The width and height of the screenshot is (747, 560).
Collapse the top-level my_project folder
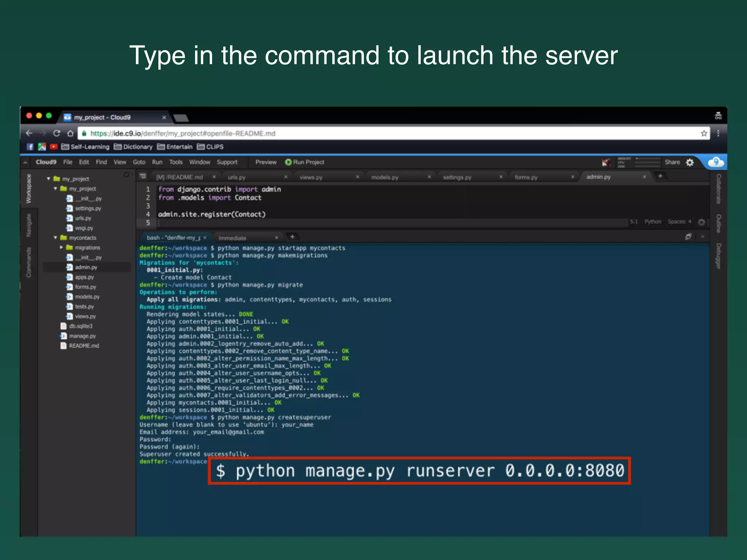(x=49, y=179)
